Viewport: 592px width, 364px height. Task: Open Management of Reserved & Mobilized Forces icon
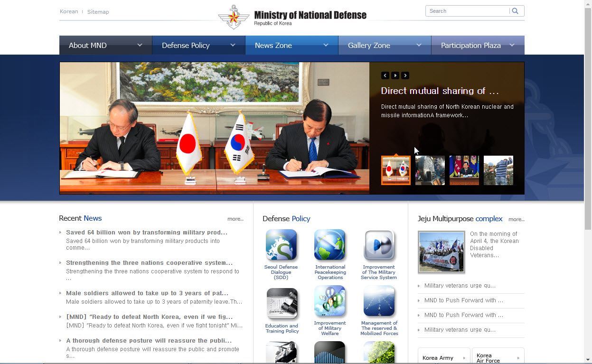(x=378, y=301)
